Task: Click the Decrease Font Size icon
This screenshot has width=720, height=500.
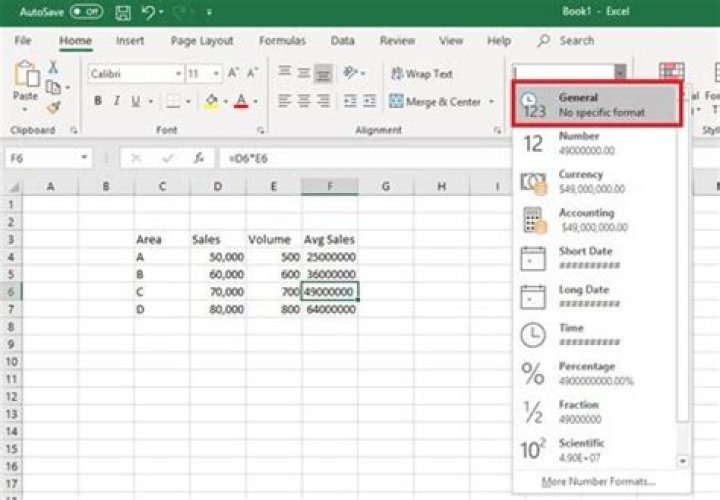Action: click(x=253, y=73)
